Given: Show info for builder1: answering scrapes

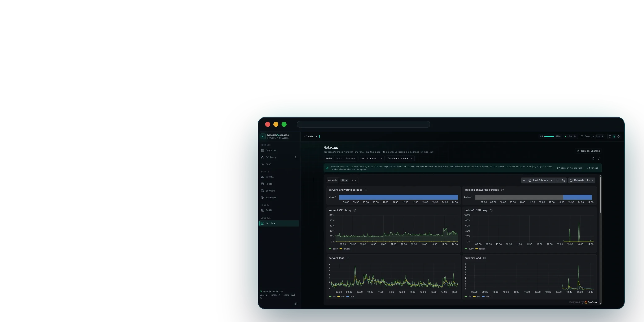Looking at the screenshot, I should pyautogui.click(x=502, y=190).
